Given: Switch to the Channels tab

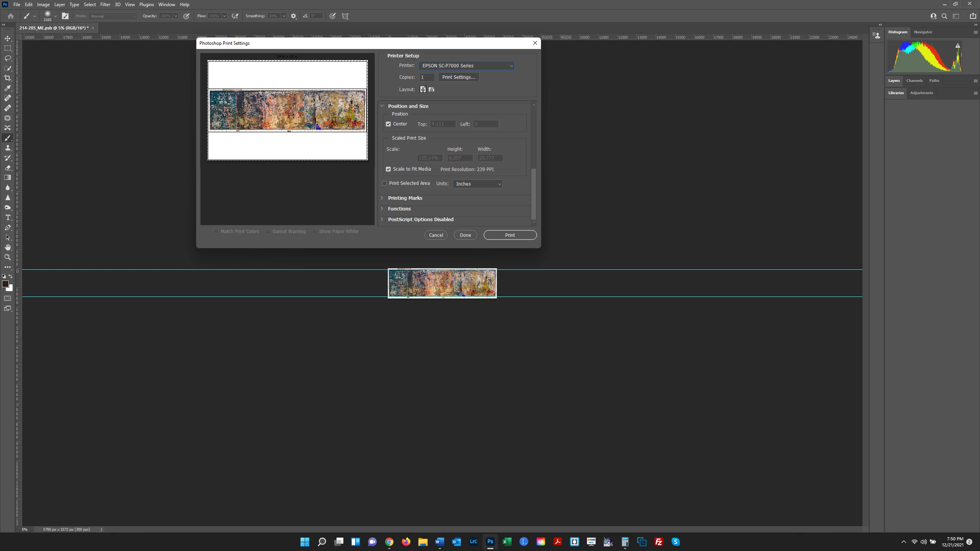Looking at the screenshot, I should click(914, 81).
